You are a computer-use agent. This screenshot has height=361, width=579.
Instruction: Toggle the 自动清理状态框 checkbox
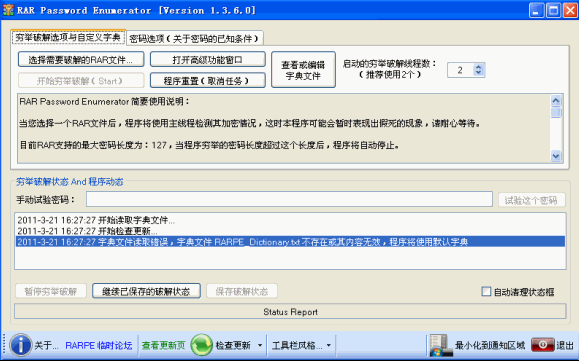click(486, 292)
